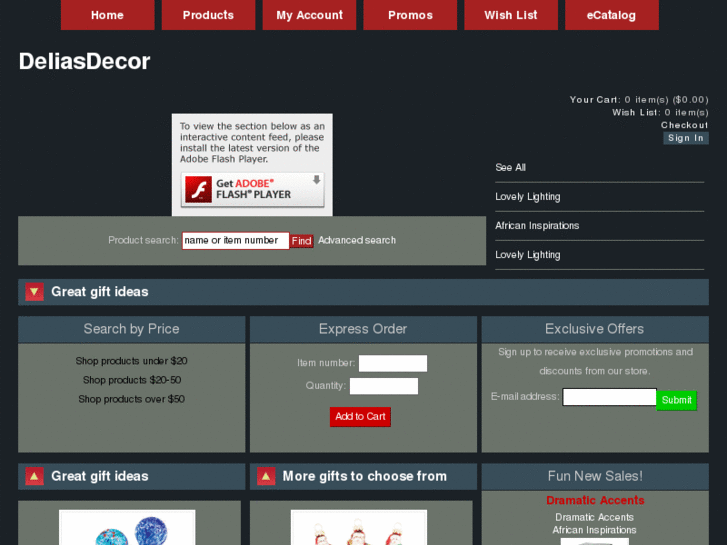The image size is (727, 545).
Task: Open the blue glass balls product thumbnail
Action: 127,527
